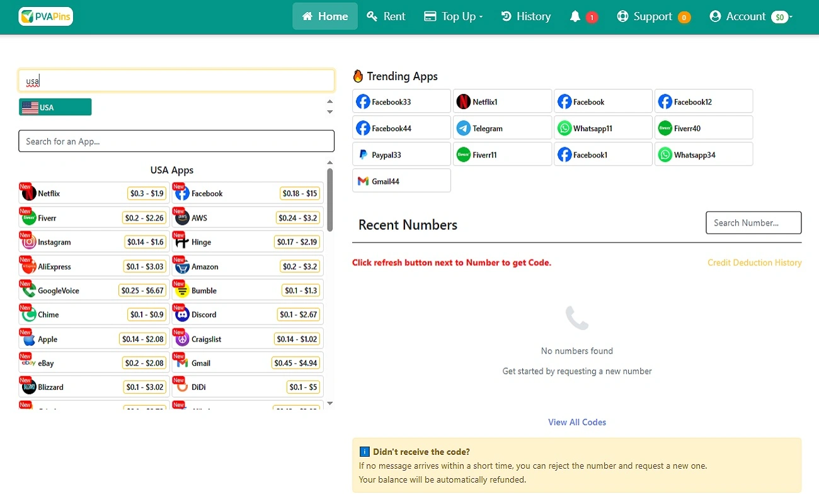
Task: Open trending Whatsapp11 icon
Action: coord(564,129)
